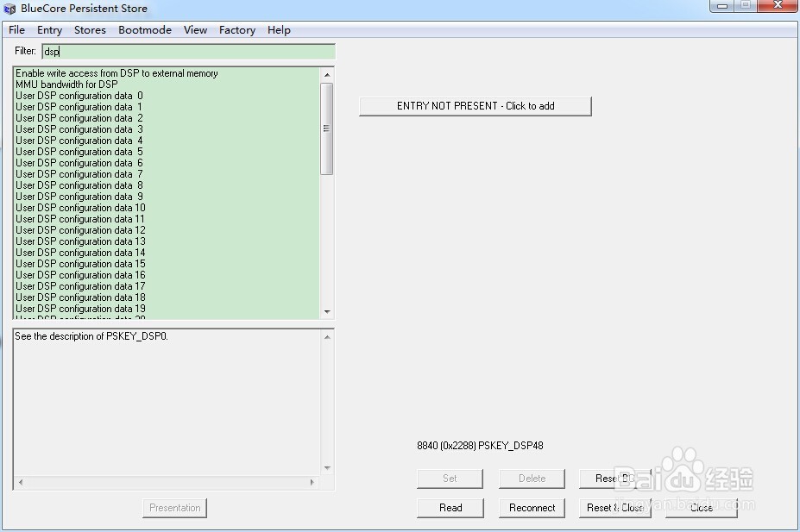The image size is (800, 532).
Task: Open the Bootmode menu
Action: (145, 30)
